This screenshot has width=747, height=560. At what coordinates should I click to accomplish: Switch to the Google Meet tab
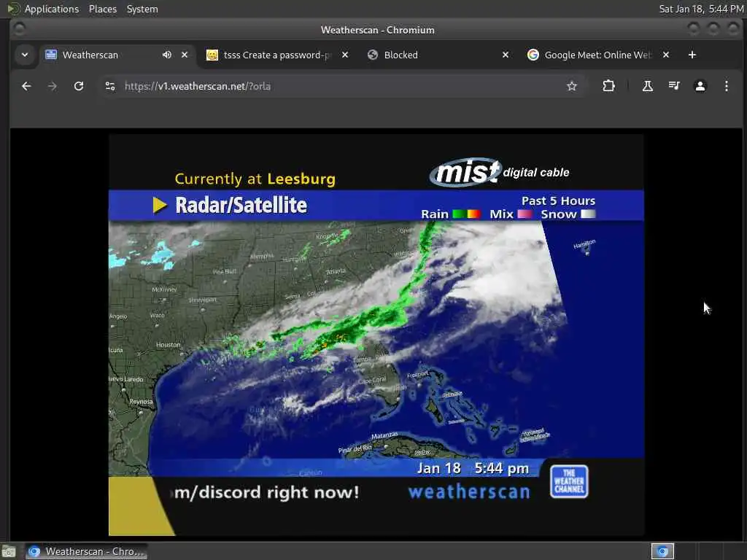point(598,55)
